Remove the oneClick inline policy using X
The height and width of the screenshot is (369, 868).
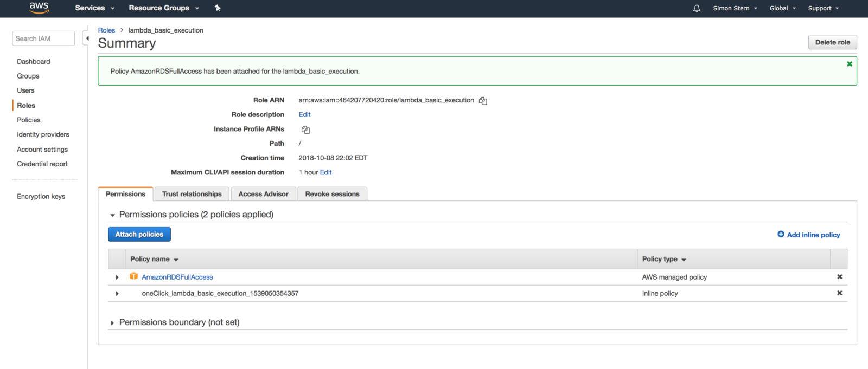click(x=839, y=293)
